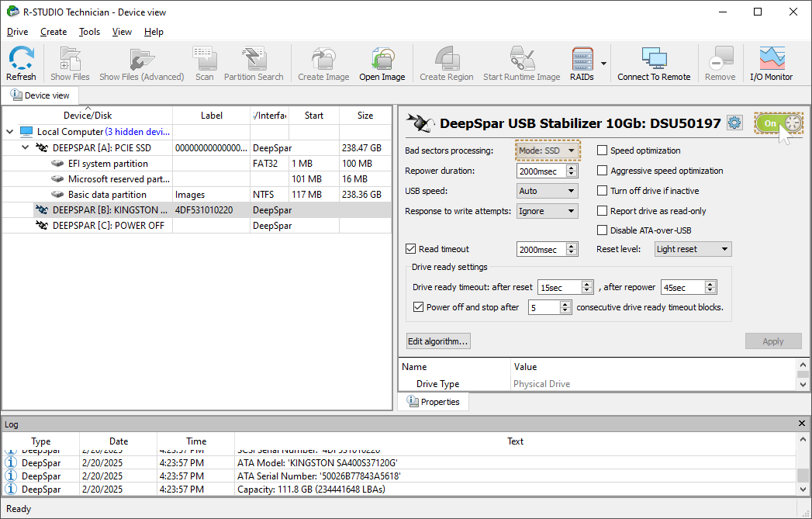Click the after reset timeout spinner
Viewport: 812px width, 519px height.
click(587, 287)
